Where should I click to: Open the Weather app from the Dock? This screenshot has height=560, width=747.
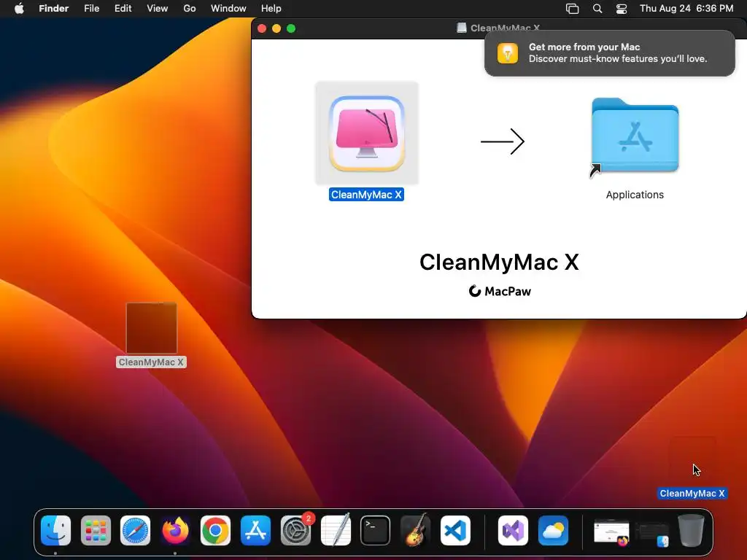click(553, 531)
